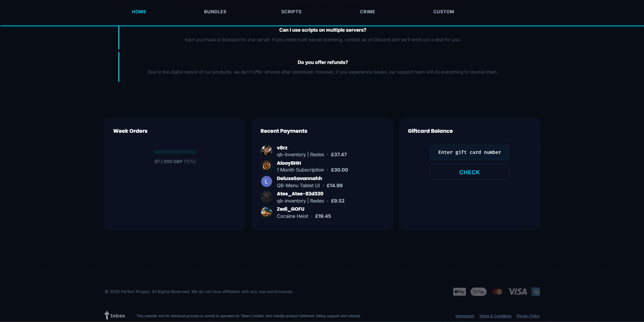Click v8rz's avatar in Recent Payments
Screen dimensions: 644x322
(267, 151)
